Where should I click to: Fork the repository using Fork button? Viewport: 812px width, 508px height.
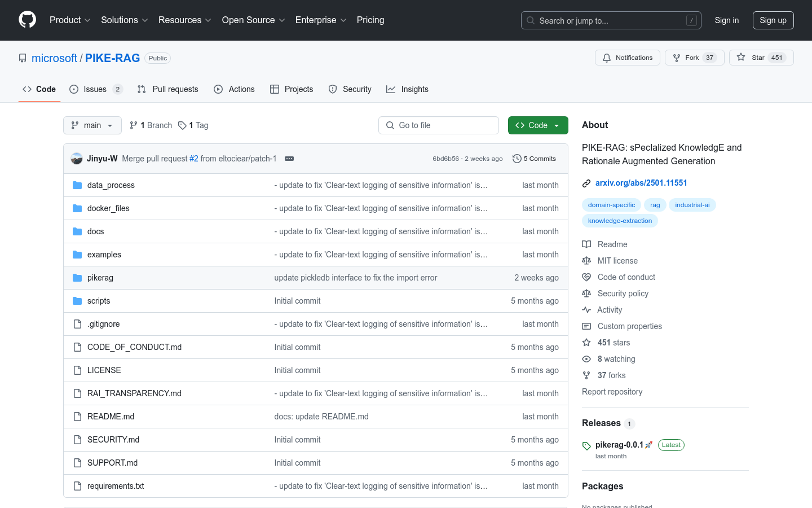click(x=694, y=58)
